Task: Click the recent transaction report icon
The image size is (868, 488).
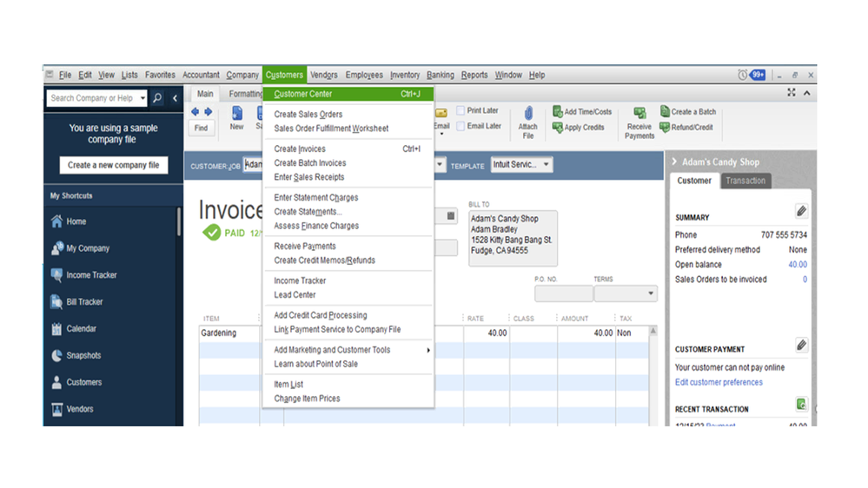Action: point(801,405)
